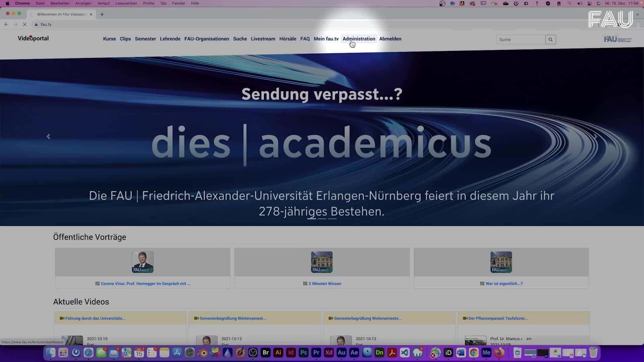Launch Premiere Pro from the dock
Viewport: 644px width, 362px height.
click(x=316, y=353)
